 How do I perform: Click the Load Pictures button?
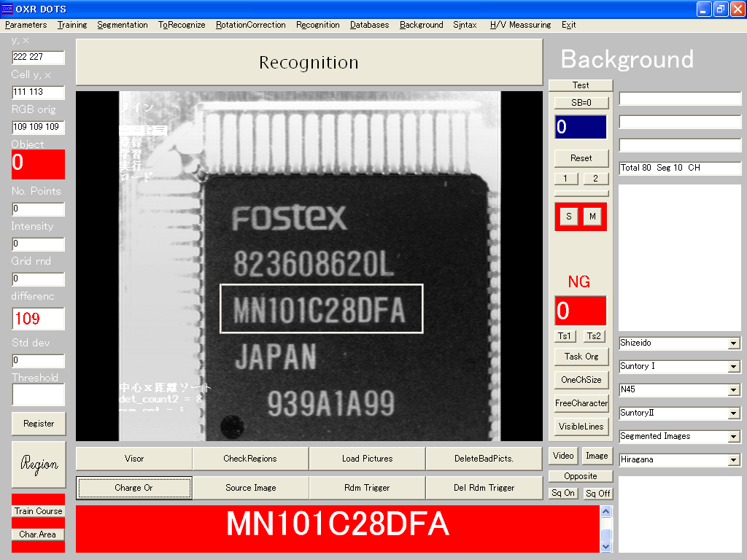click(x=368, y=459)
